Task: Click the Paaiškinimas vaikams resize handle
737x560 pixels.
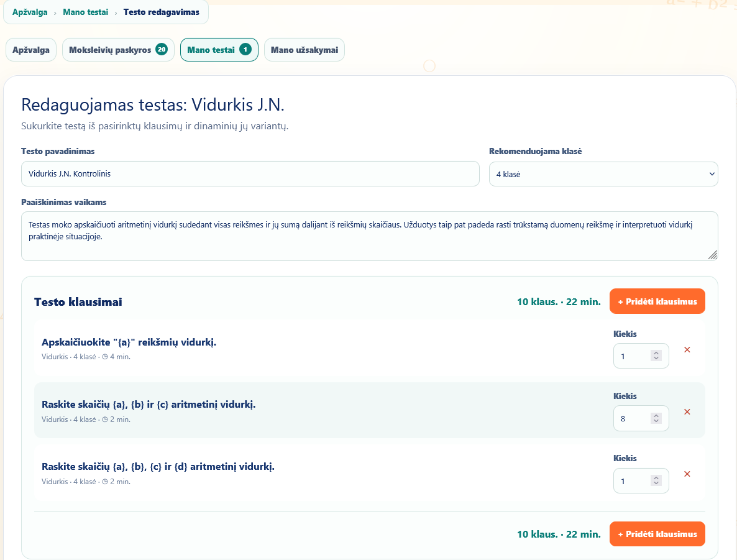Action: coord(713,255)
